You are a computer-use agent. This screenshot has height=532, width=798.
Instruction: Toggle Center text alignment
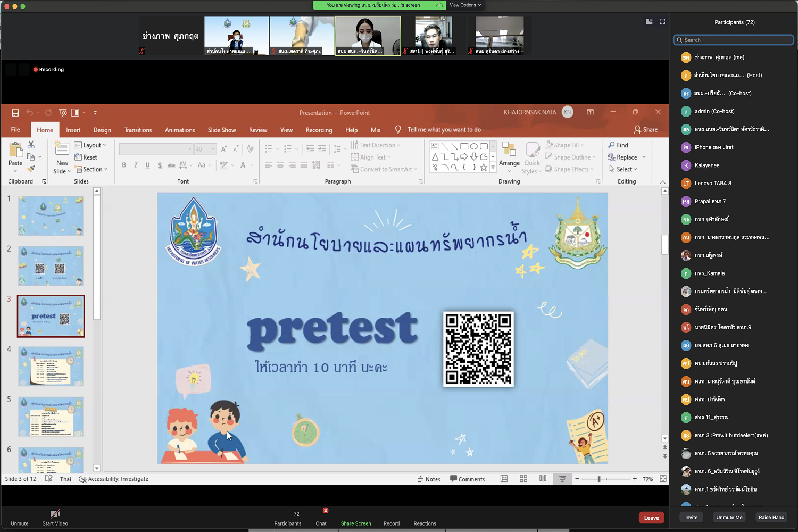280,165
